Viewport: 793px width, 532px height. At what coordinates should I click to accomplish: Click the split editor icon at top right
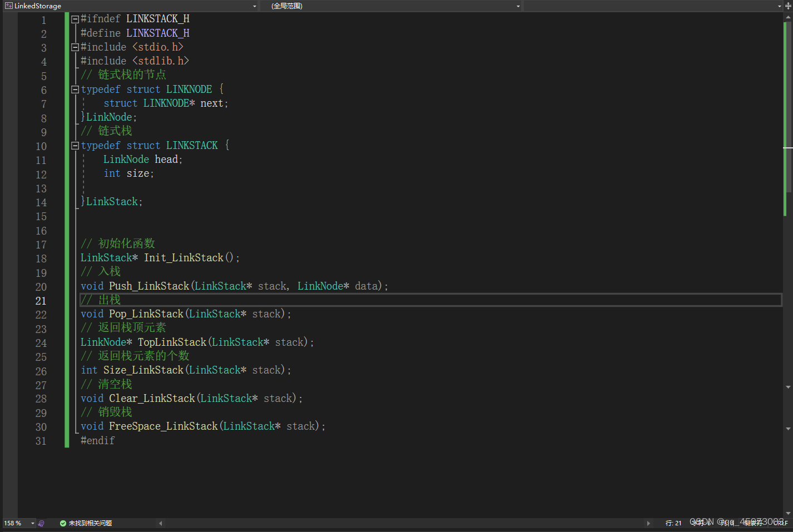[x=788, y=6]
